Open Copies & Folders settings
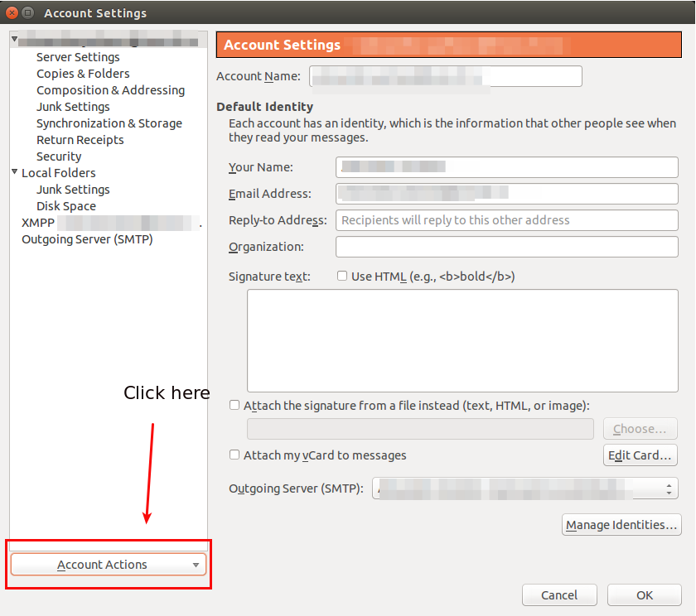Viewport: 696px width, 616px height. 83,74
